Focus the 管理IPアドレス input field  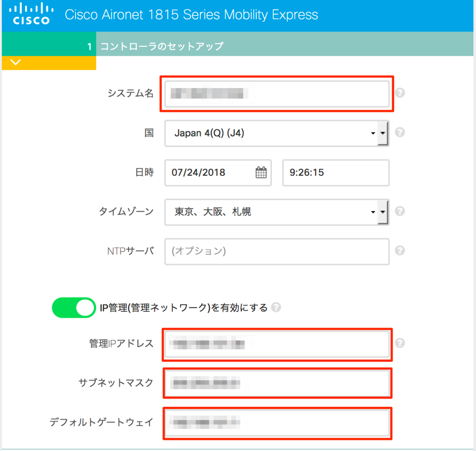tap(277, 345)
